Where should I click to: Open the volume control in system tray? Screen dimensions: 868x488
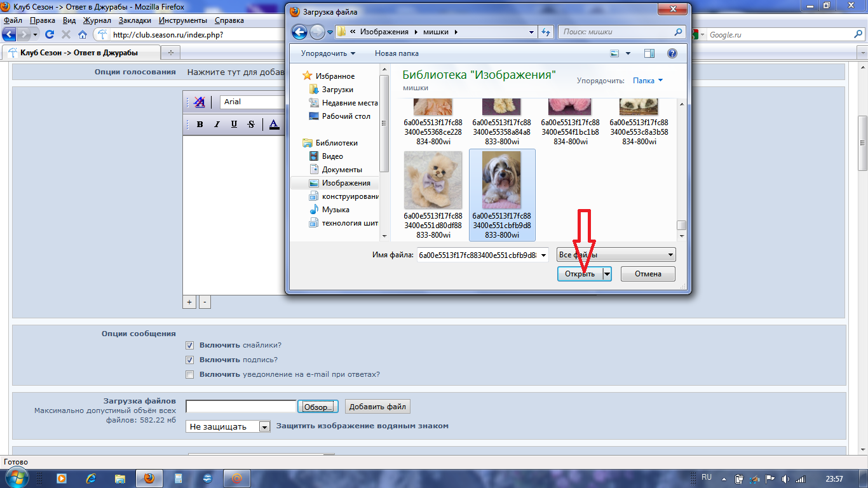click(785, 478)
